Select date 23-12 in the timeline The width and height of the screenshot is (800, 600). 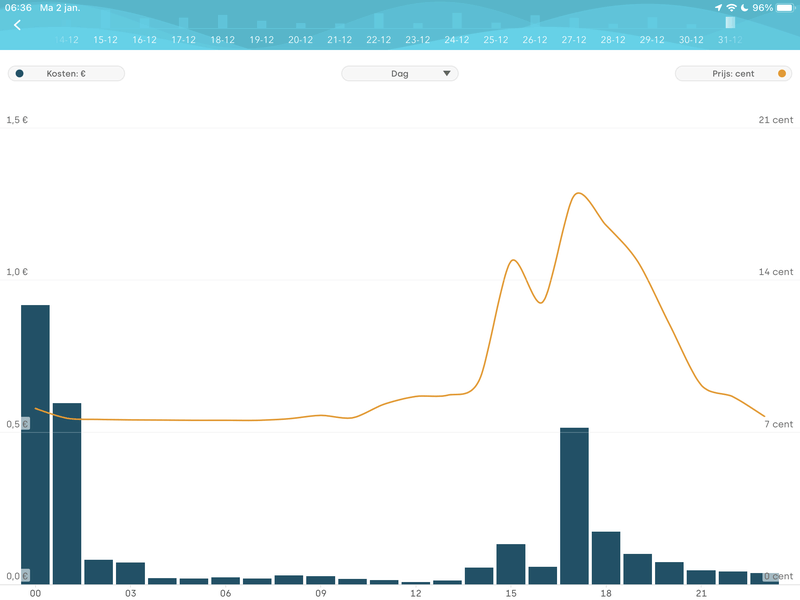417,40
